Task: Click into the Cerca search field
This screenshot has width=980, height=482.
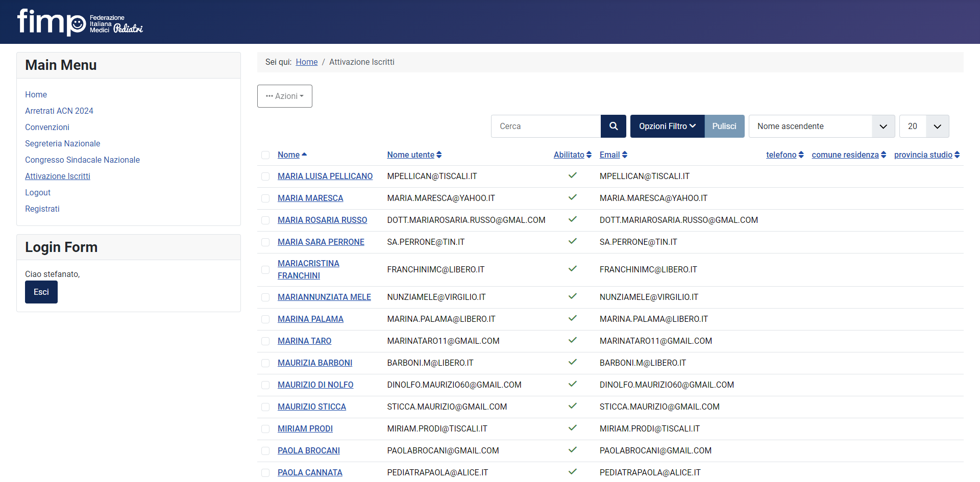Action: coord(546,126)
